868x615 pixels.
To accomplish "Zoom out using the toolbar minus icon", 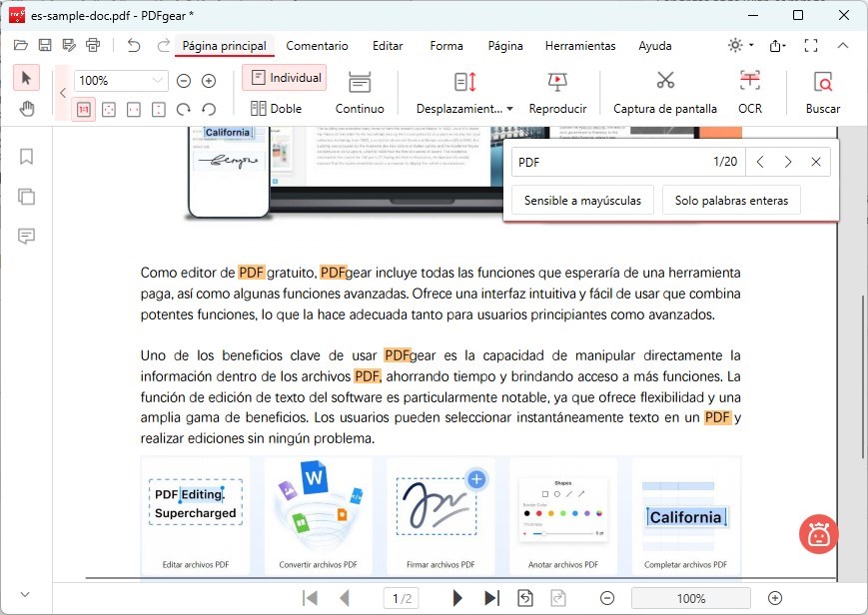I will (x=184, y=81).
